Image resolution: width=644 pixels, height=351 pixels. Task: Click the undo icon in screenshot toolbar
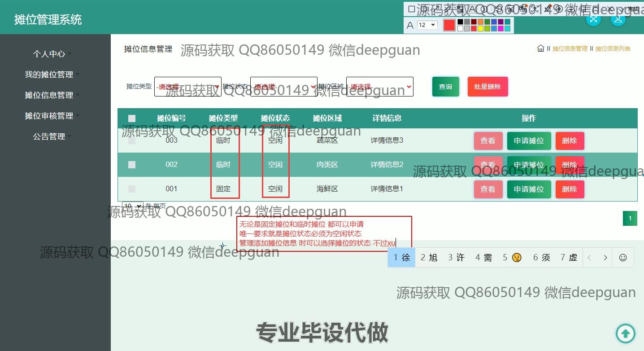[x=498, y=9]
